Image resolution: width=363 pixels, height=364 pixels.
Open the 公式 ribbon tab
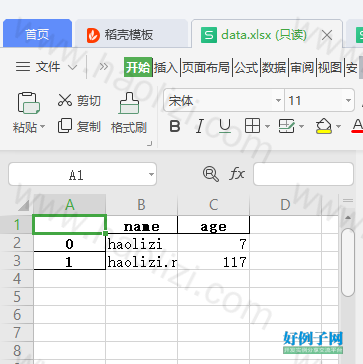click(x=246, y=68)
